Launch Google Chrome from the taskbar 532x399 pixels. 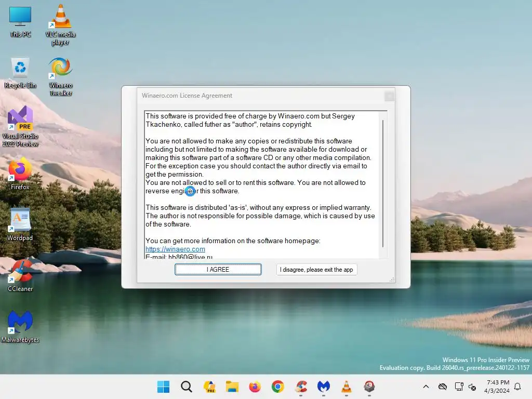(x=277, y=387)
